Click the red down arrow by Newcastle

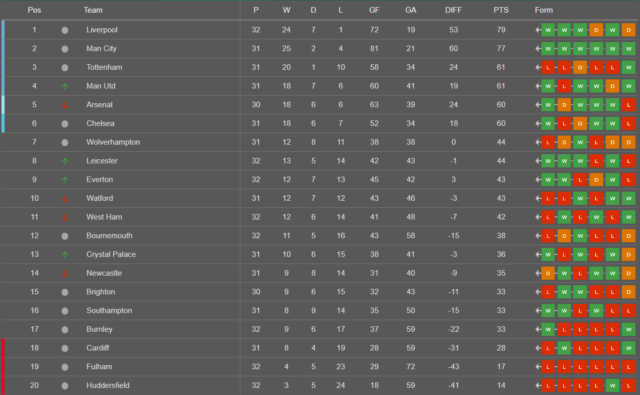point(64,273)
